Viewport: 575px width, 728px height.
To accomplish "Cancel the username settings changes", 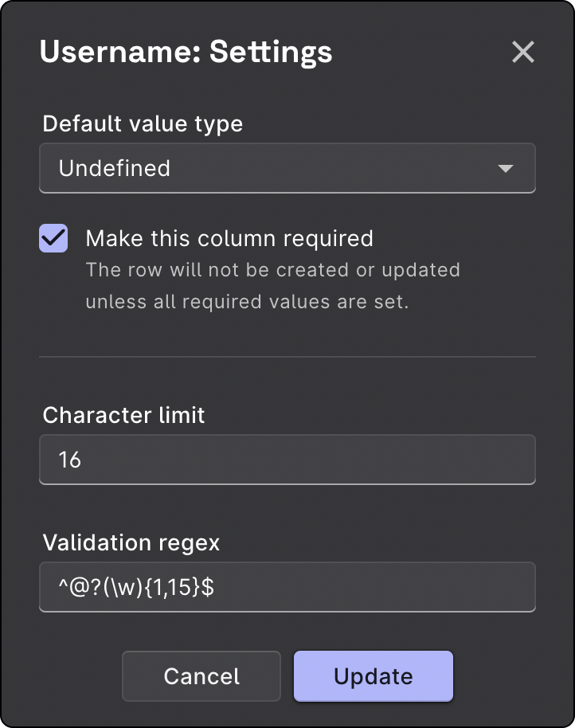I will [x=201, y=675].
